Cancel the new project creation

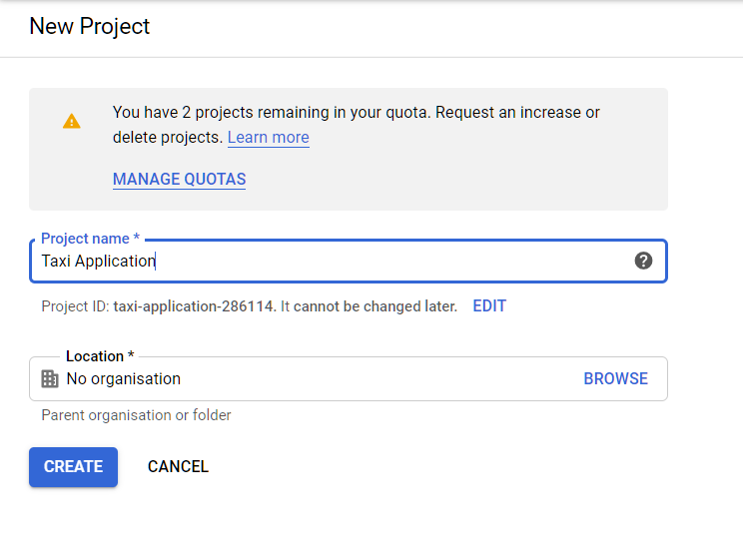tap(178, 467)
